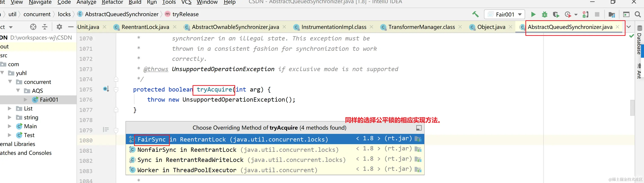Toggle the fold marker at line 1079

point(116,130)
